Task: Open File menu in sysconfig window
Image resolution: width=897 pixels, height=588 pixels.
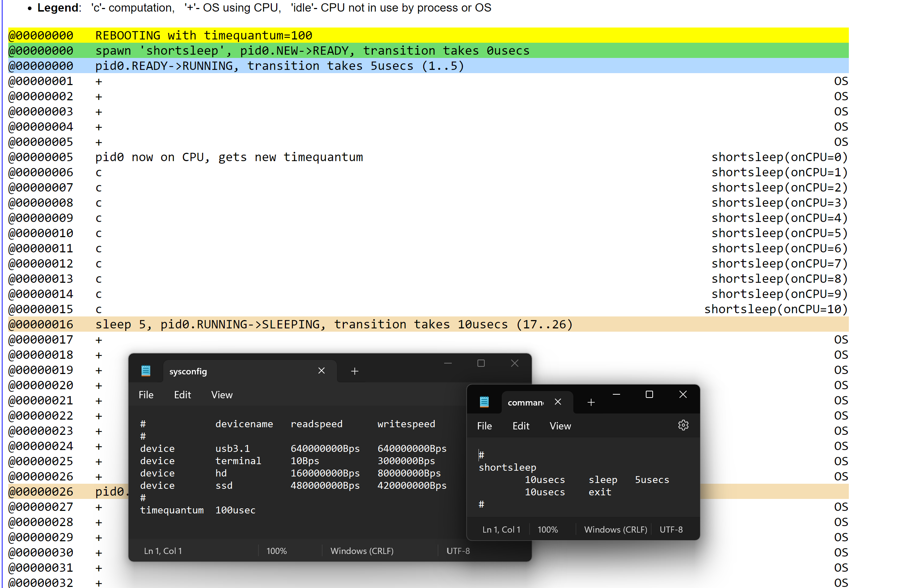Action: pos(146,395)
